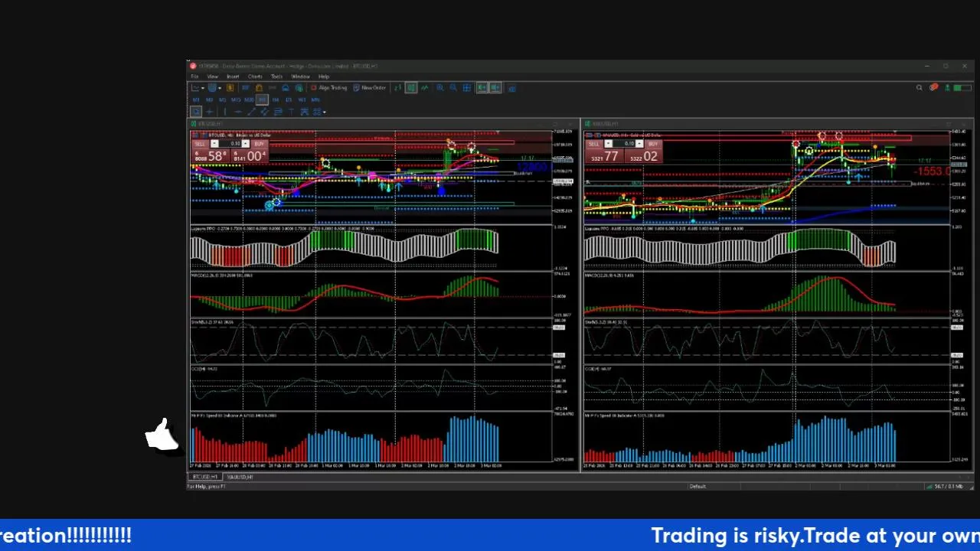Open the Window menu
Viewport: 980px width, 551px height.
pyautogui.click(x=300, y=77)
